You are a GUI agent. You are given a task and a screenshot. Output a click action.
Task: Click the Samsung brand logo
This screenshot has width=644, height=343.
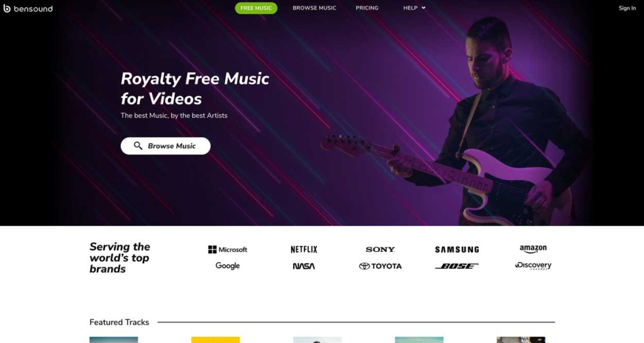(x=457, y=249)
